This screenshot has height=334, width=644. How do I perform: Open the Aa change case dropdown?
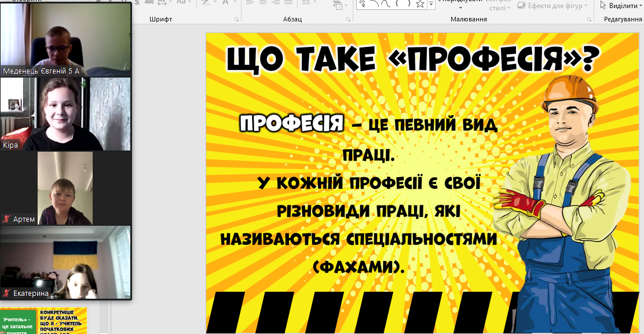pyautogui.click(x=183, y=2)
